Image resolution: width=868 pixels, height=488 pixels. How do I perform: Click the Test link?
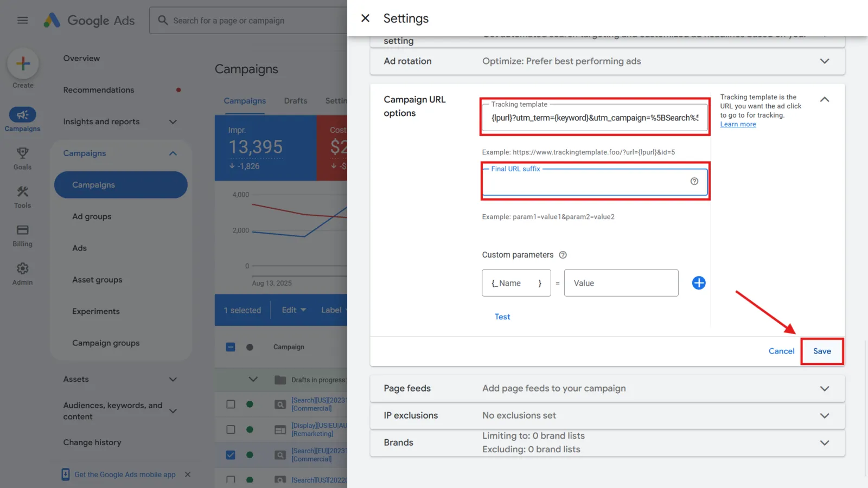pyautogui.click(x=502, y=317)
